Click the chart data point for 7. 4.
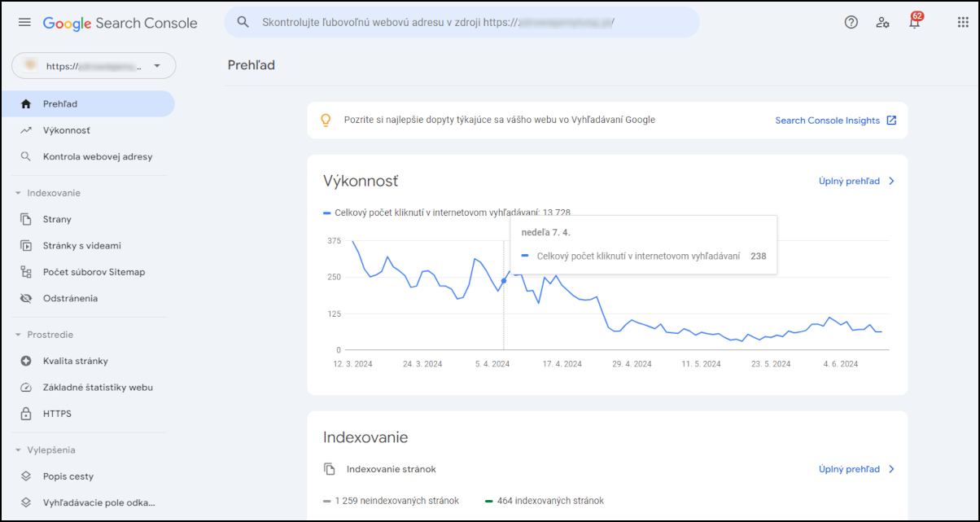This screenshot has height=522, width=980. 504,281
